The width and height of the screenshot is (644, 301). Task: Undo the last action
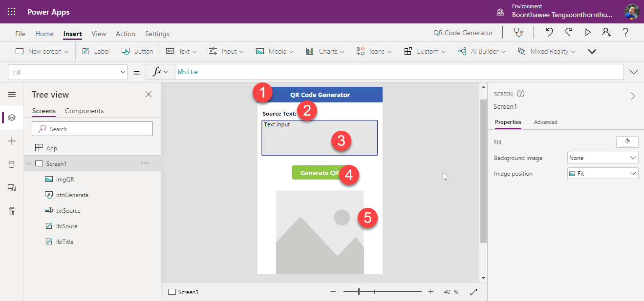549,33
